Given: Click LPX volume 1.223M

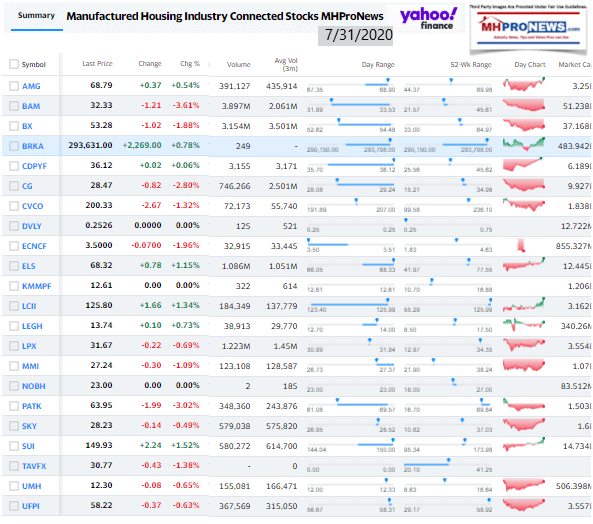Looking at the screenshot, I should 237,346.
